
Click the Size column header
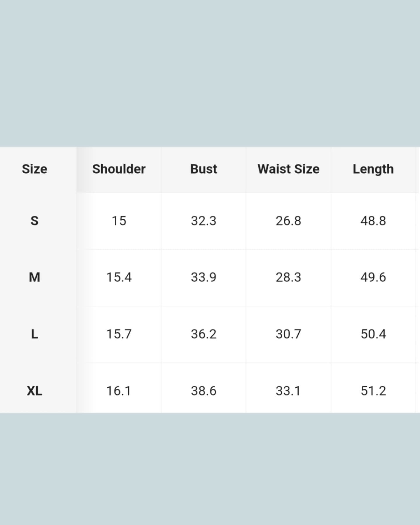pyautogui.click(x=34, y=169)
